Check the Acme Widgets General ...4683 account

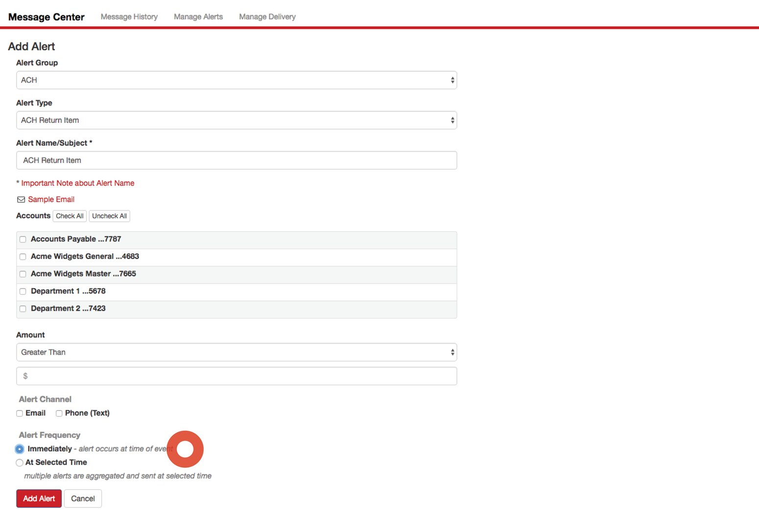point(23,256)
